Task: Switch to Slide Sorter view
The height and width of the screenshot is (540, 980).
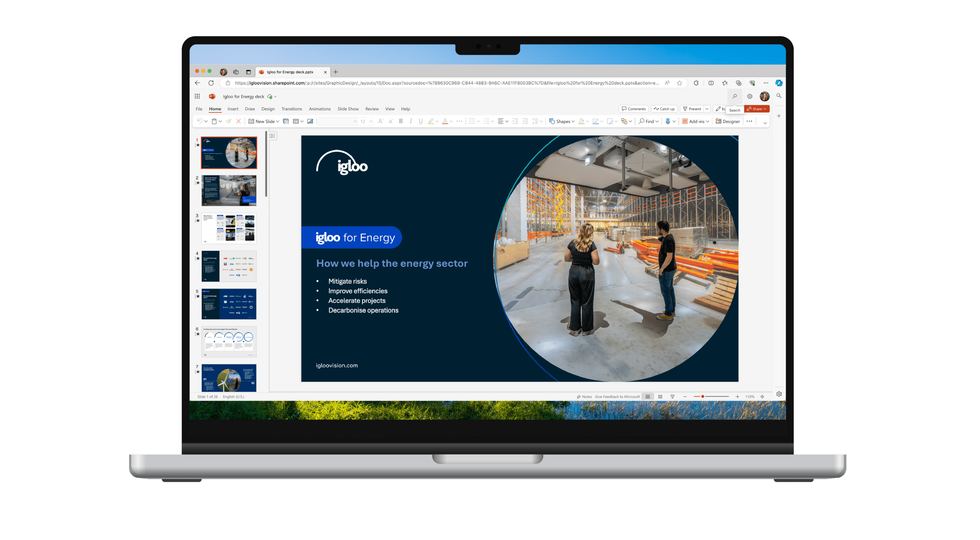Action: [660, 396]
